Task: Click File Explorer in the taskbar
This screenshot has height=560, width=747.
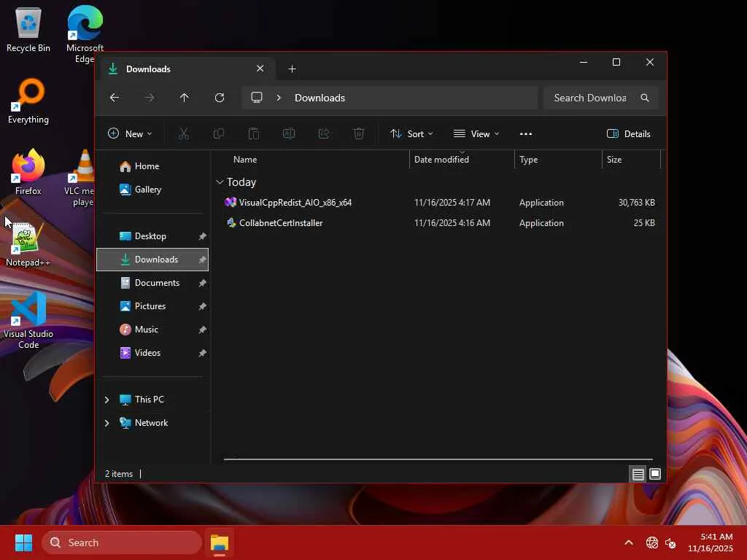Action: point(220,542)
